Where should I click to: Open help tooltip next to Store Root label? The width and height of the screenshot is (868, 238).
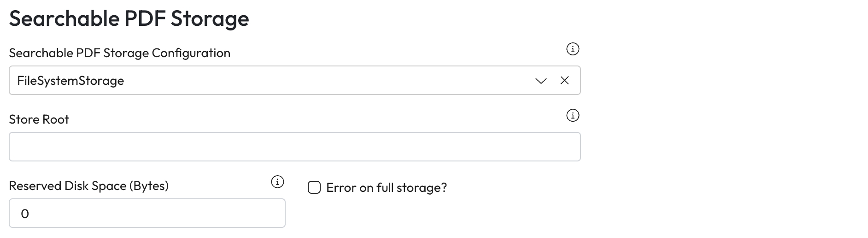[x=572, y=115]
